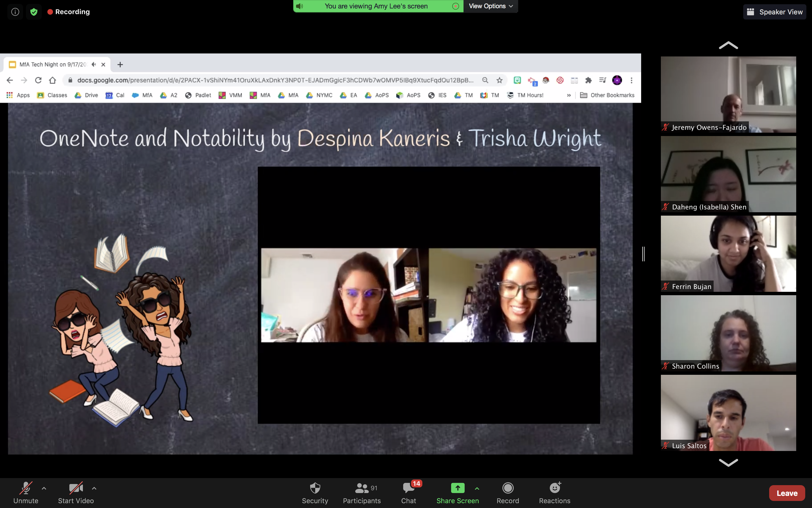
Task: Close the MfA Tech Night tab
Action: coord(103,65)
